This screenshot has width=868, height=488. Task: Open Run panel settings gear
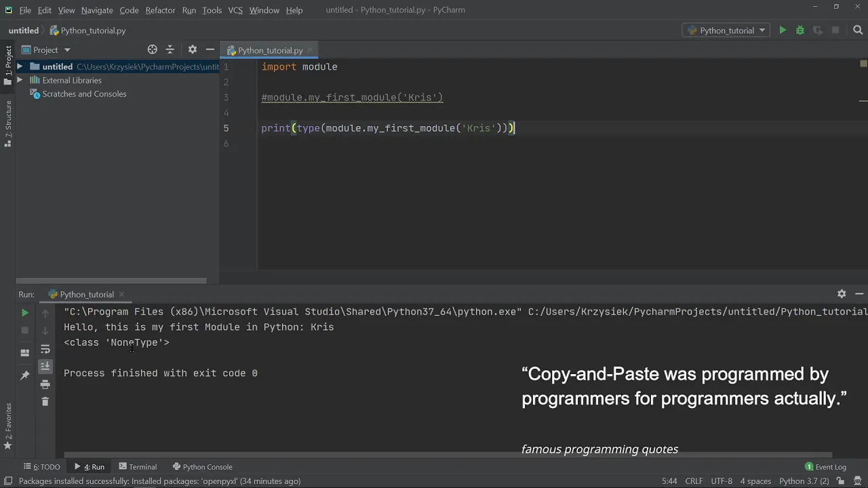[x=842, y=294]
